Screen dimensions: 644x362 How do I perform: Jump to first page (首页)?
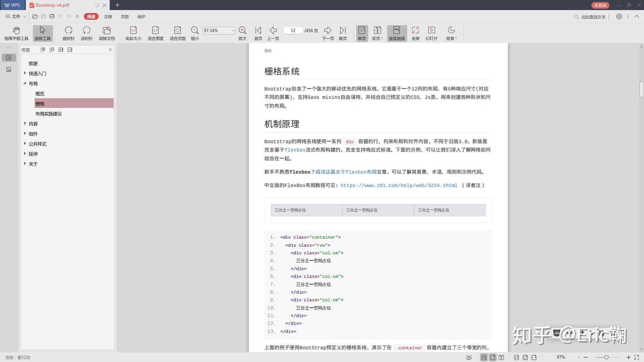258,34
